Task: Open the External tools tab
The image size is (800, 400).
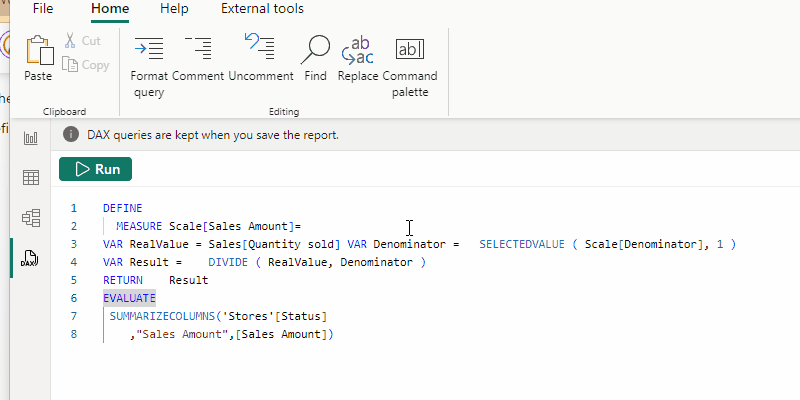Action: 262,9
